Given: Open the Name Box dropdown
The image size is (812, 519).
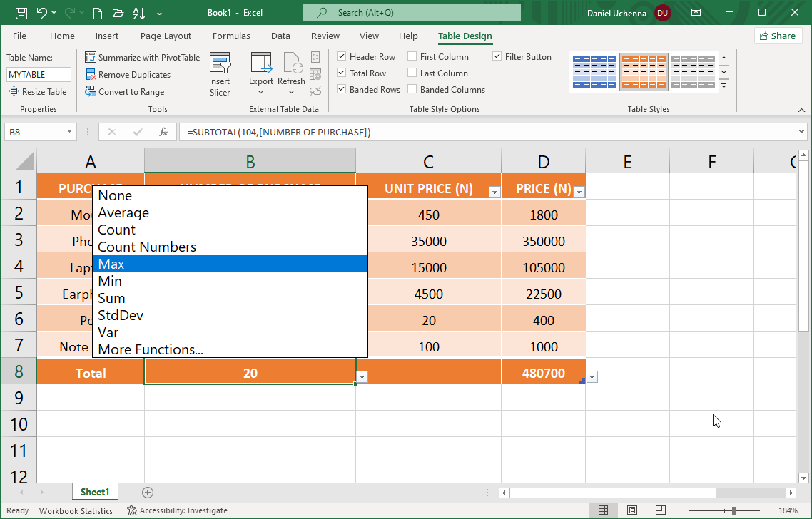Looking at the screenshot, I should [68, 132].
